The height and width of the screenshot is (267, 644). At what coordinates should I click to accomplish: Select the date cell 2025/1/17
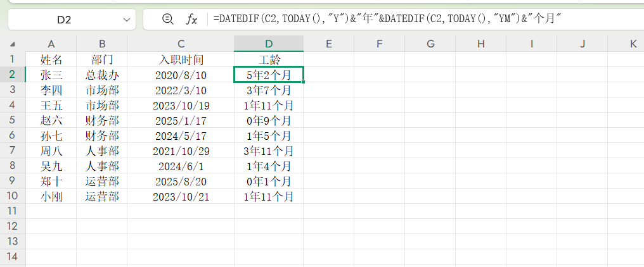click(x=181, y=120)
